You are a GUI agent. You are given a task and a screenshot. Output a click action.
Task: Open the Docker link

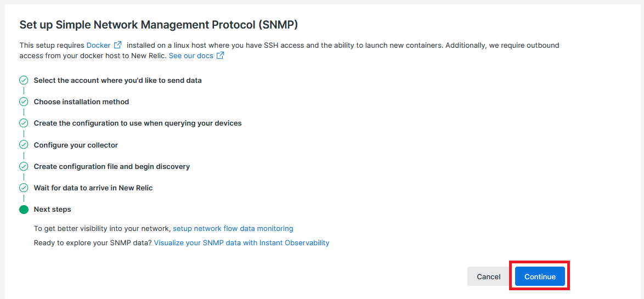[99, 45]
